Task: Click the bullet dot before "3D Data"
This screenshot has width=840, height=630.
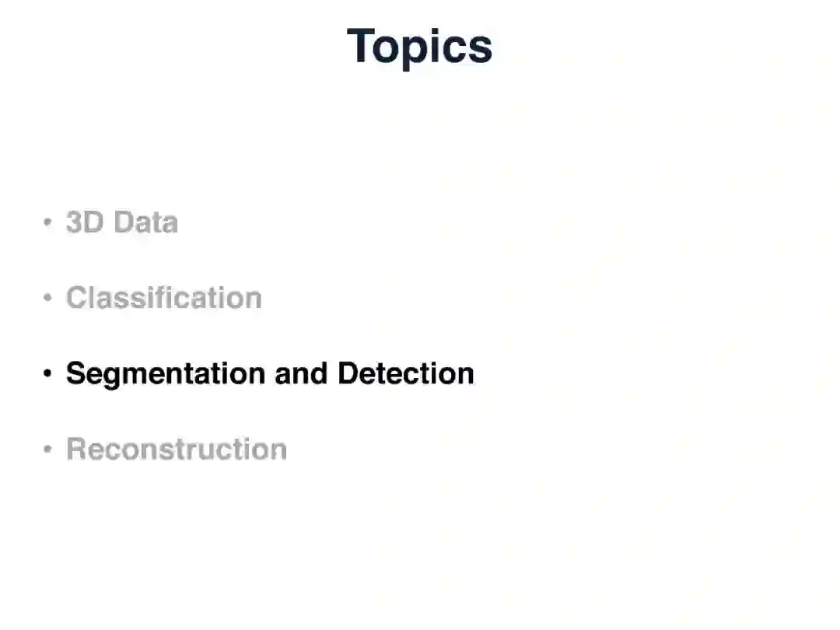Action: pos(48,222)
